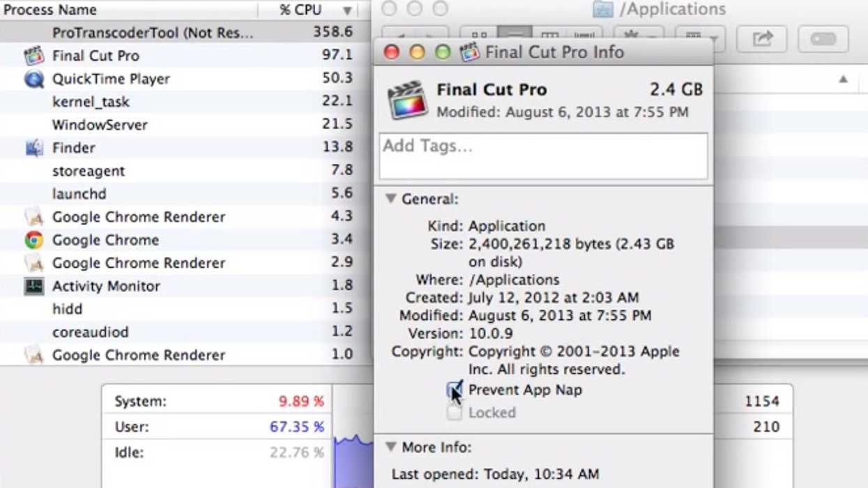Select the kernel_task process row
The width and height of the screenshot is (868, 488).
[x=185, y=102]
